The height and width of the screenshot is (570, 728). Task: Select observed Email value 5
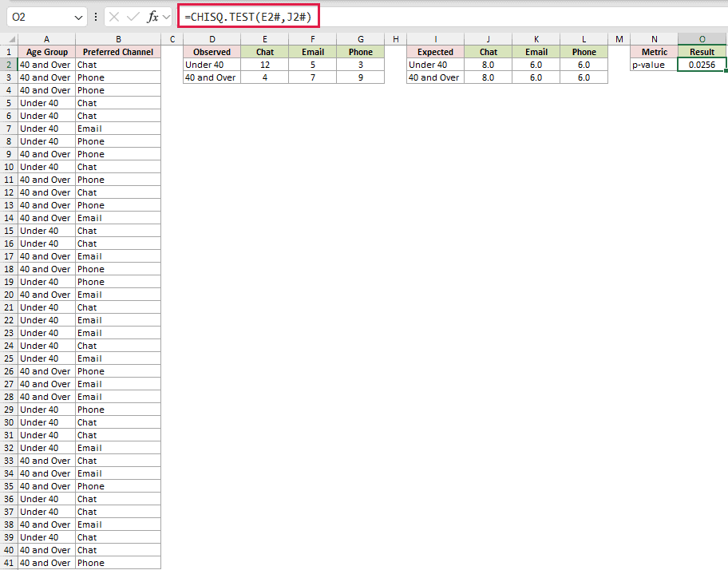click(x=312, y=65)
